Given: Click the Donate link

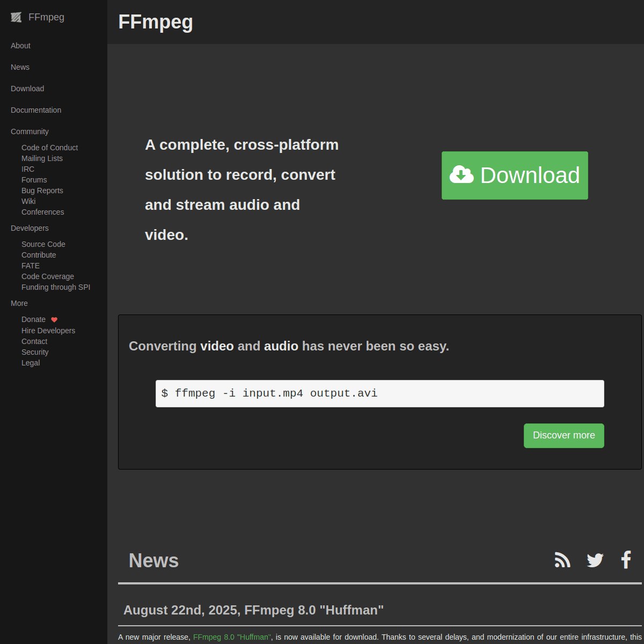Looking at the screenshot, I should (x=33, y=319).
